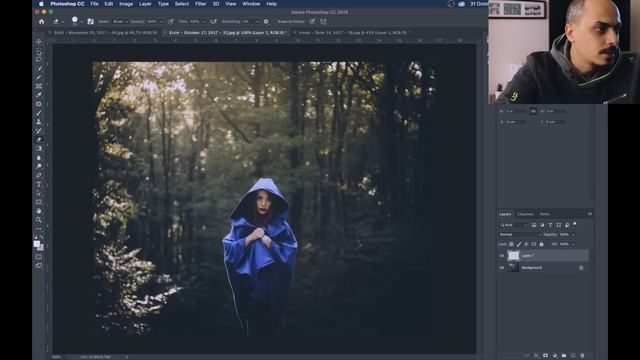Open the Normal blend mode dropdown

(x=520, y=235)
